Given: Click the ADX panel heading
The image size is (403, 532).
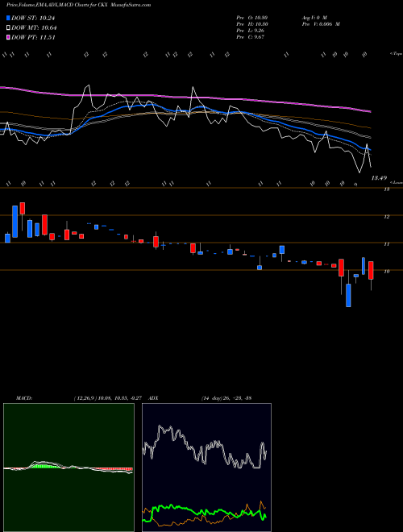Looking at the screenshot, I should 153,398.
